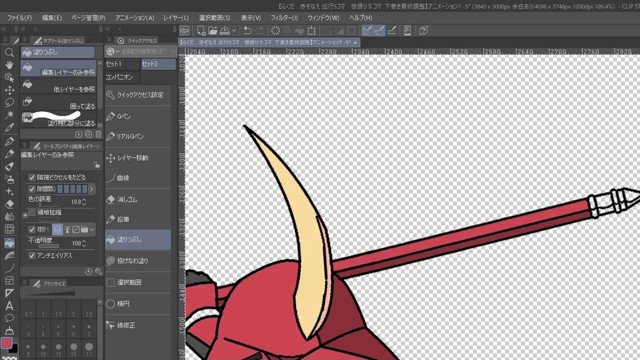Choose 投げなわ塗り in the quick access list
640x360 pixels.
click(x=138, y=261)
